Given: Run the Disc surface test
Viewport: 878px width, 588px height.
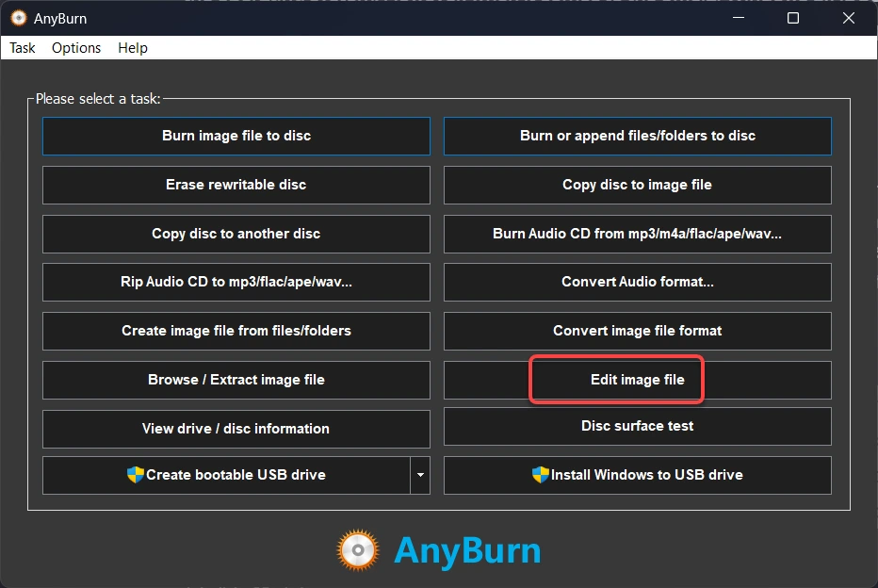Looking at the screenshot, I should [637, 426].
